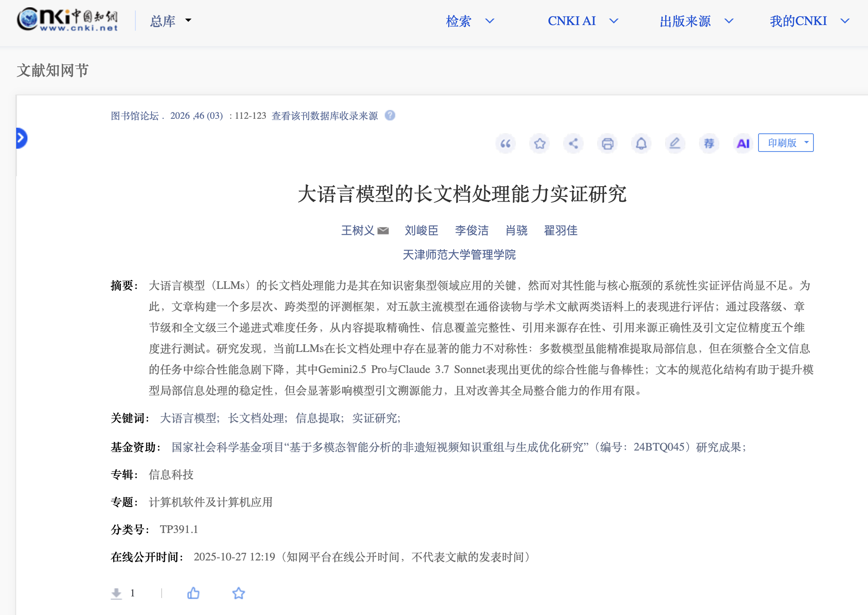
Task: Click the favorite star icon in toolbar
Action: tap(539, 143)
